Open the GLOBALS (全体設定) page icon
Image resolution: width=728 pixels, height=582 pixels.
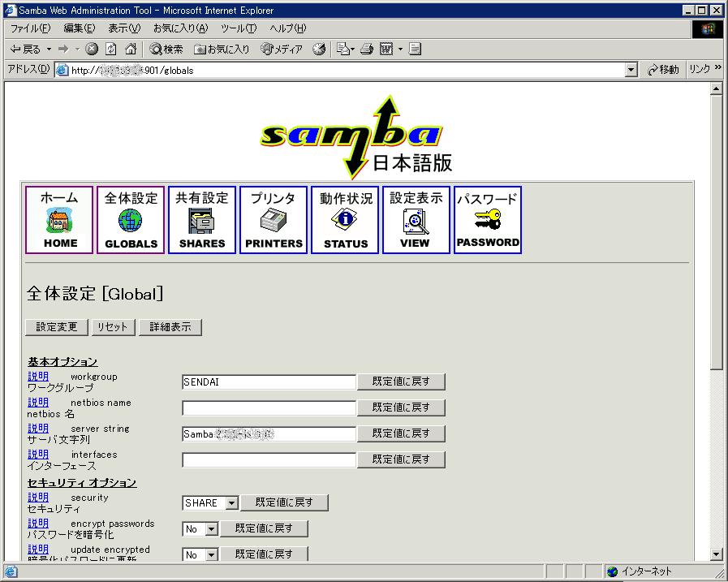click(x=131, y=220)
